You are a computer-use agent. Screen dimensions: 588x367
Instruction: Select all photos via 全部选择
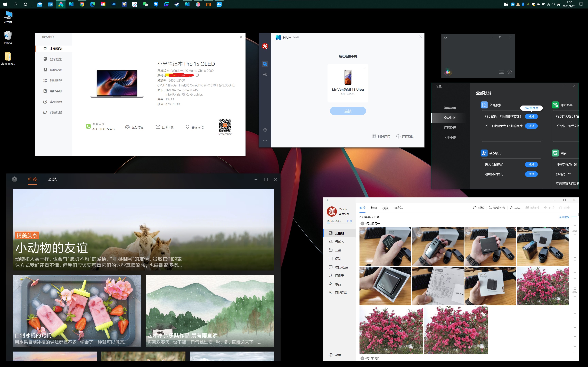tap(564, 217)
